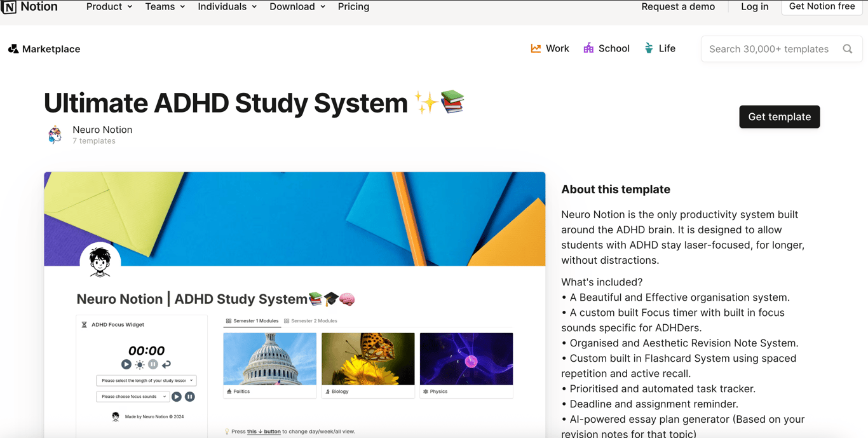868x438 pixels.
Task: Click the 00:00 timer display
Action: point(146,350)
